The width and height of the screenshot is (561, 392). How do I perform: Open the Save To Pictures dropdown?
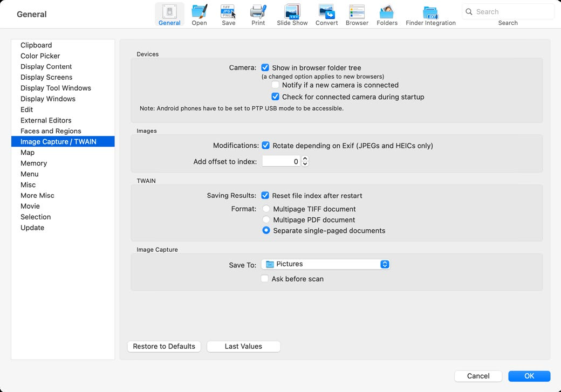(326, 264)
